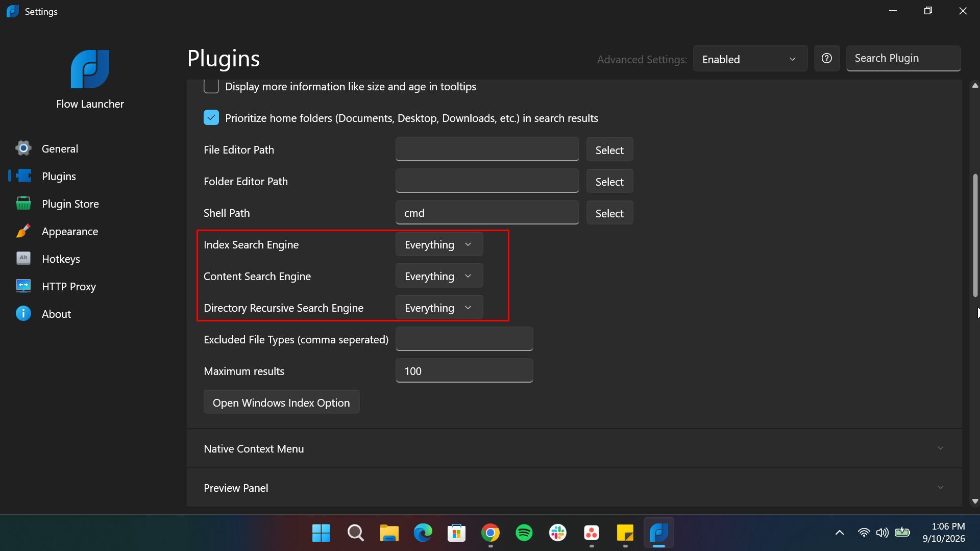This screenshot has height=551, width=980.
Task: Click the vertical scrollbar thumb
Action: point(975,235)
